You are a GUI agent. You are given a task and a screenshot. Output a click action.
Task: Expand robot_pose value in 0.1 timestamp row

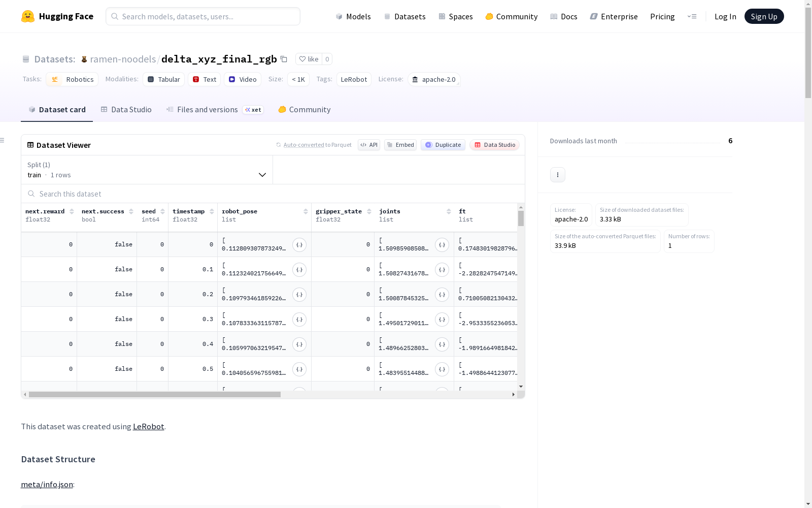[299, 270]
